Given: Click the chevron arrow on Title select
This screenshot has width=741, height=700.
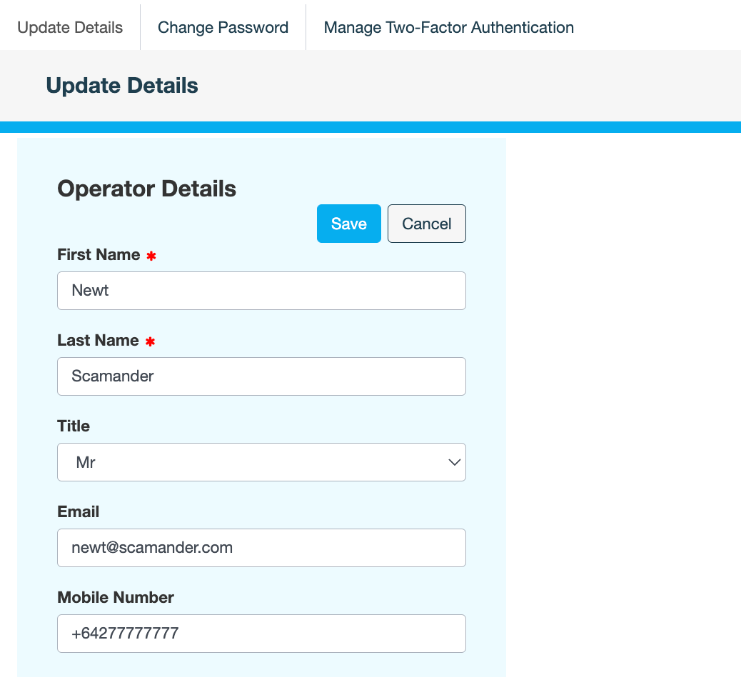Looking at the screenshot, I should click(x=454, y=462).
